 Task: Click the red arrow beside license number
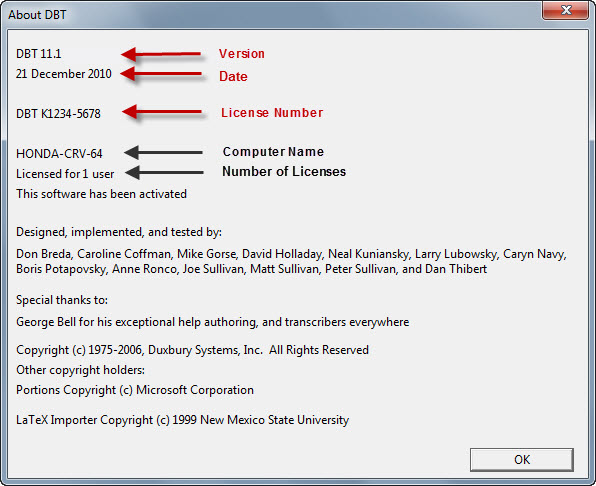coord(162,112)
